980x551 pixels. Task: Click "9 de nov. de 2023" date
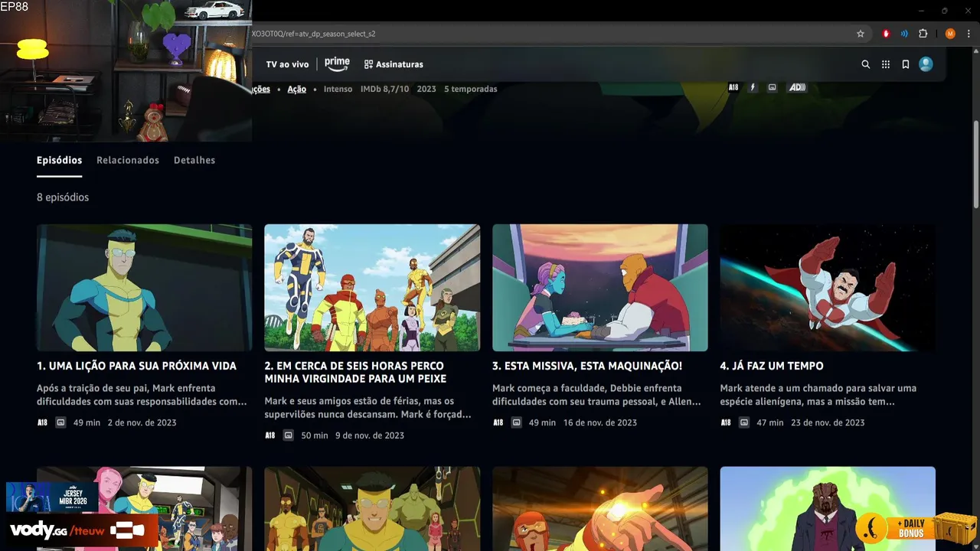pos(370,435)
